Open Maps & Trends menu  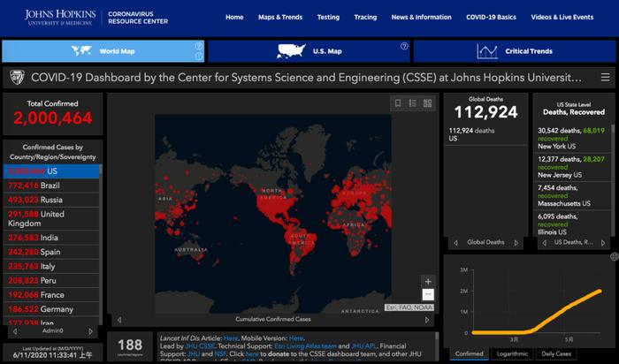280,18
